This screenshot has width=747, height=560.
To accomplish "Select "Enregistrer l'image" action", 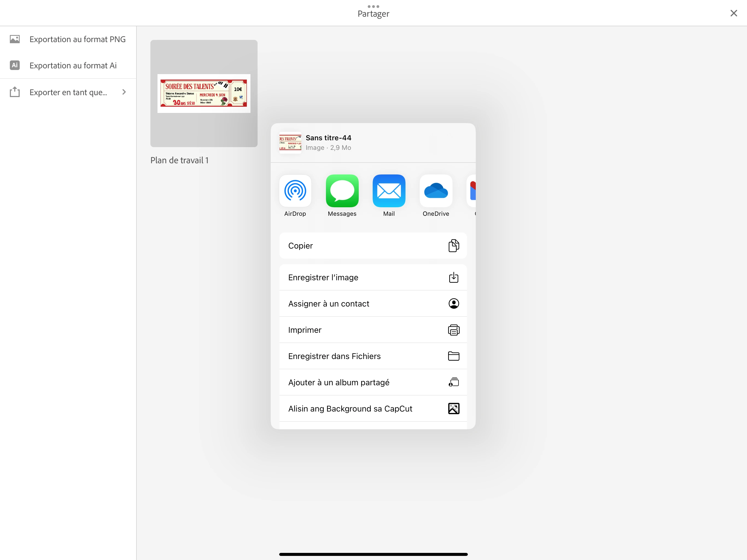I will coord(373,277).
